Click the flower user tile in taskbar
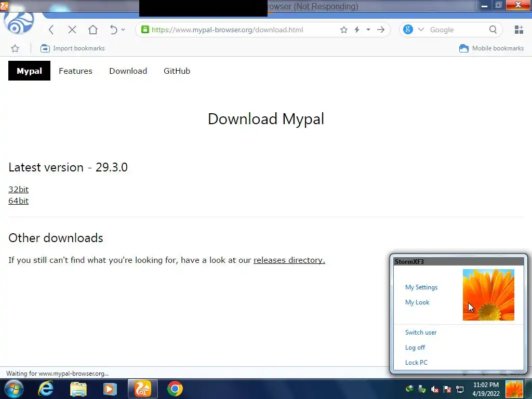This screenshot has width=532, height=399. click(514, 389)
